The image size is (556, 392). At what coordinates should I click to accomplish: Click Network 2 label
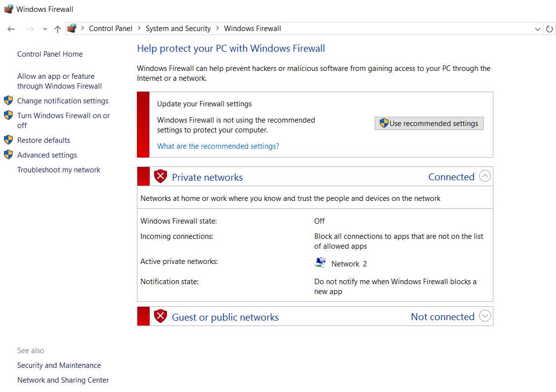(x=349, y=263)
